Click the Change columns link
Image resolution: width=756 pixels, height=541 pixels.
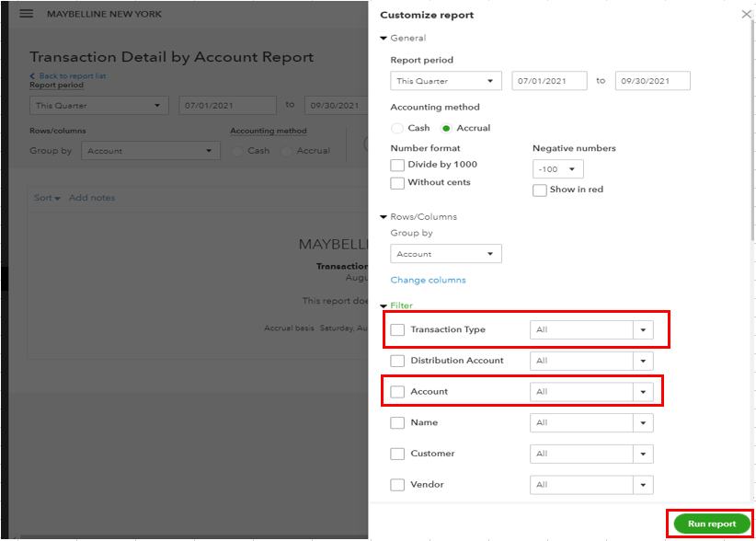(429, 280)
